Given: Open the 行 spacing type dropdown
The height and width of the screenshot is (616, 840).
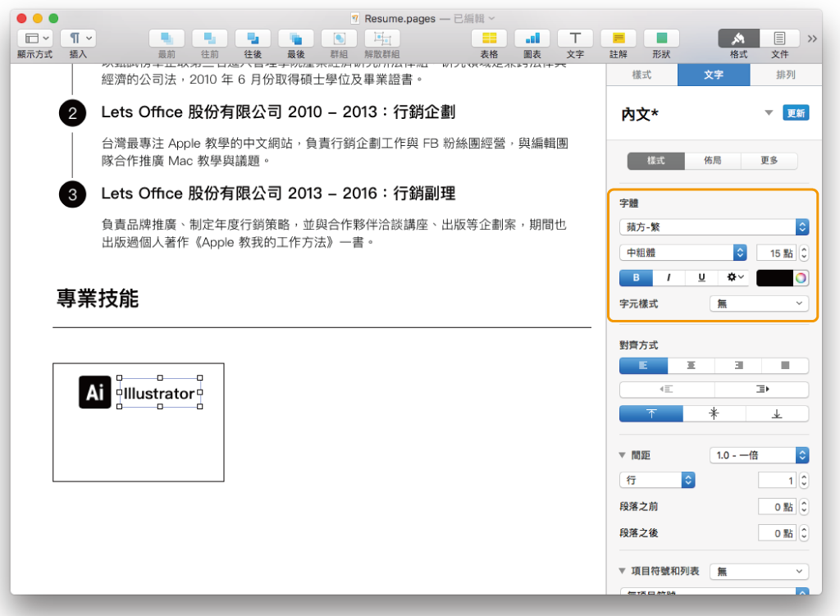Looking at the screenshot, I should 657,480.
